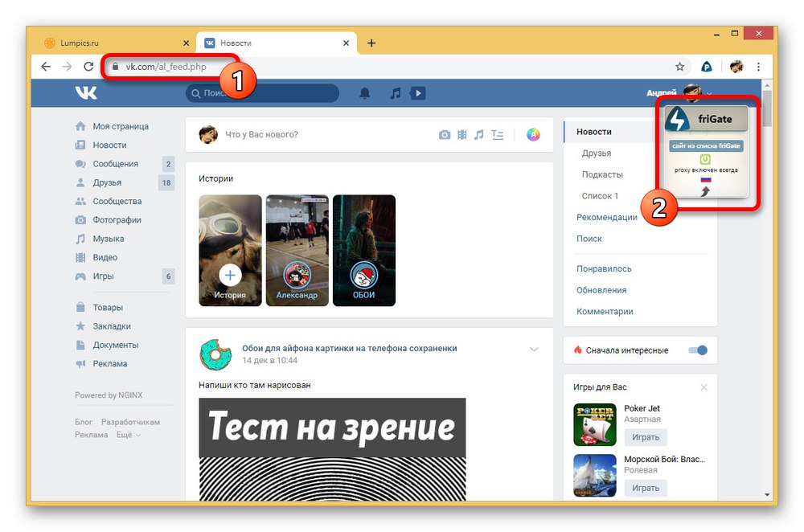Select Рекомендации feed section

(x=606, y=217)
